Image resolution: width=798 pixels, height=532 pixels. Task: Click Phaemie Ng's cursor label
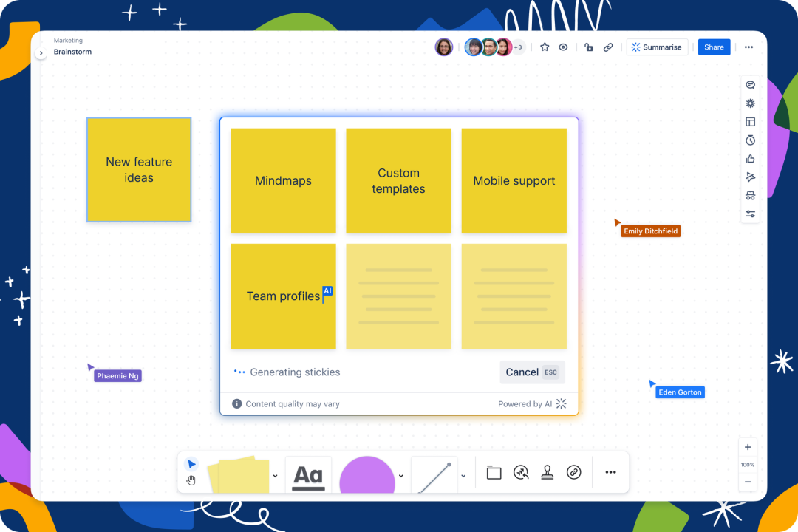coord(117,375)
